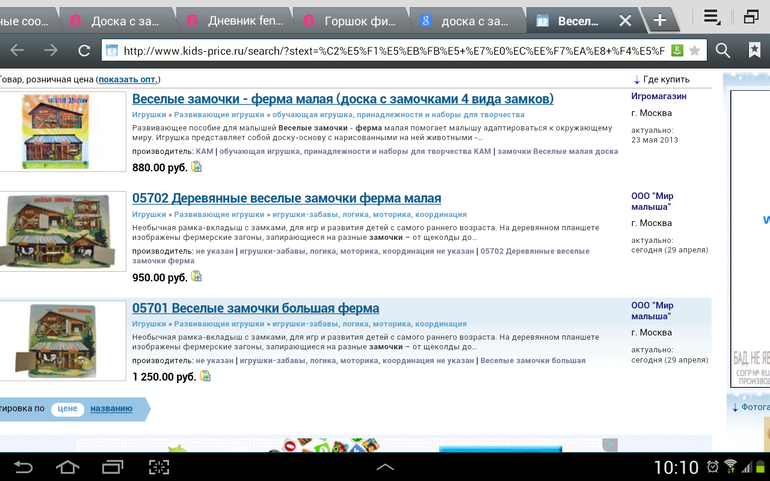
Task: Tap the green icon in the address bar
Action: point(677,50)
